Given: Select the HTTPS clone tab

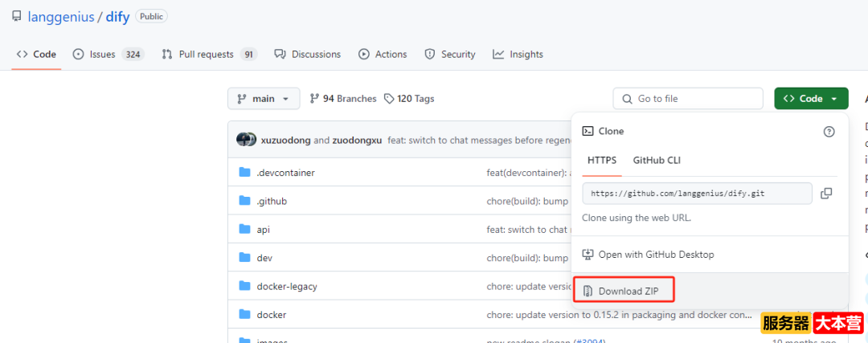Looking at the screenshot, I should coord(601,160).
